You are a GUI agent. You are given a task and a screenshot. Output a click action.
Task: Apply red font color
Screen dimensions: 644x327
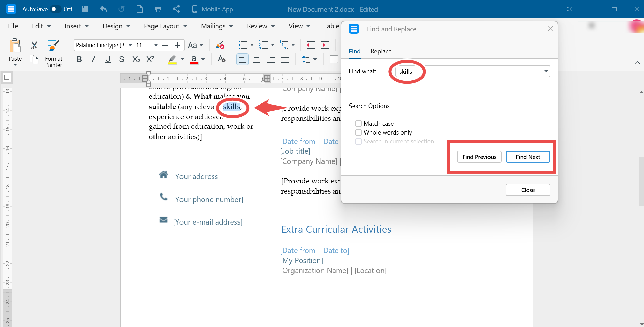(x=194, y=60)
